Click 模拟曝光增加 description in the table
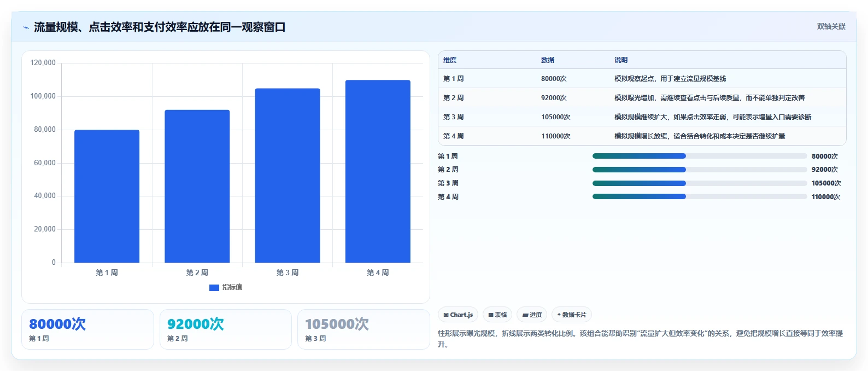 click(709, 98)
